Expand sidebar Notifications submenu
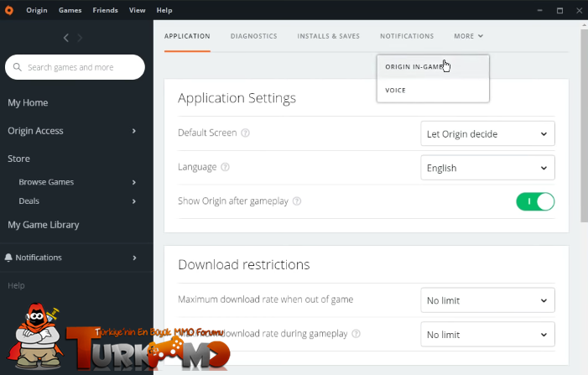Image resolution: width=588 pixels, height=375 pixels. [x=134, y=258]
